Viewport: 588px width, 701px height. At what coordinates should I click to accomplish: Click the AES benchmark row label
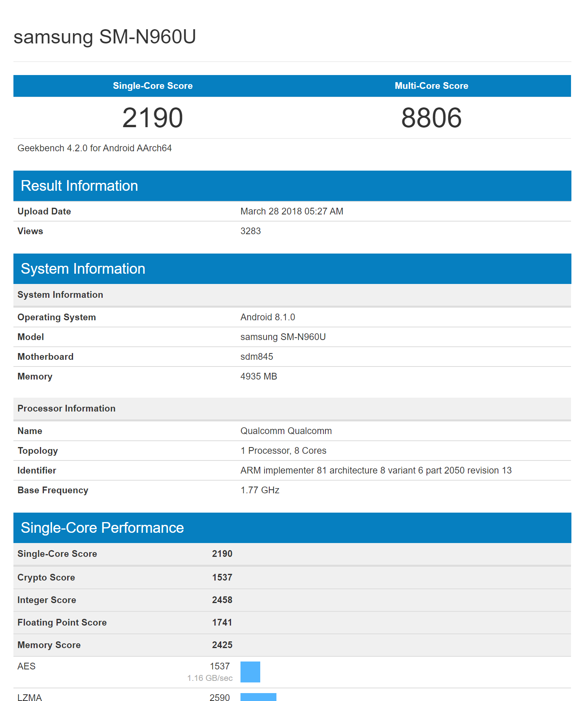[26, 666]
